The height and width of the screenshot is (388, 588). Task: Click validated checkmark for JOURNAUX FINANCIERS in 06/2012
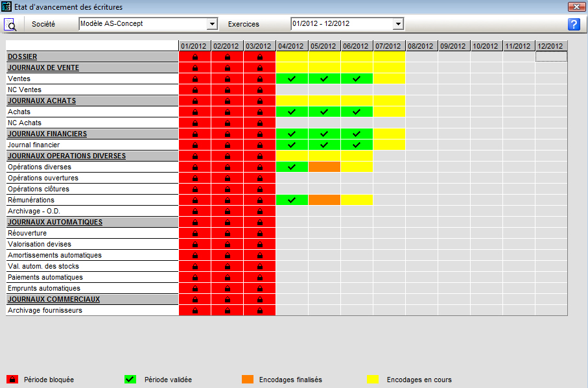pyautogui.click(x=357, y=134)
